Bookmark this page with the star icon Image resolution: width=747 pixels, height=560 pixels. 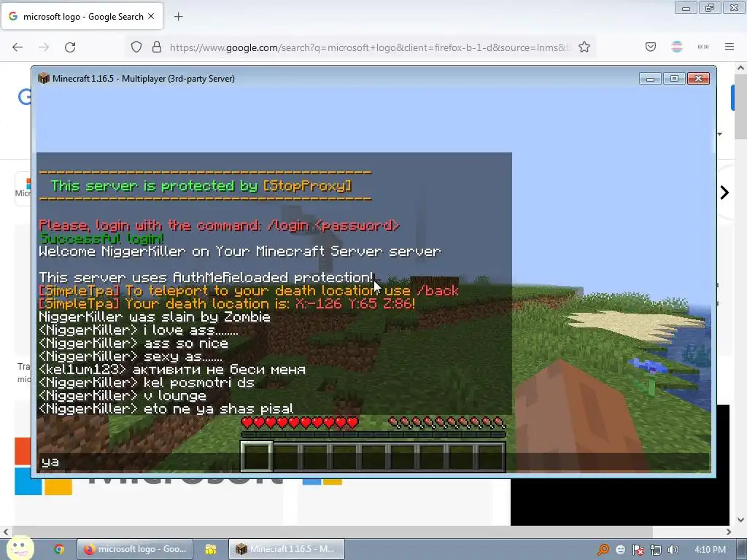coord(584,47)
